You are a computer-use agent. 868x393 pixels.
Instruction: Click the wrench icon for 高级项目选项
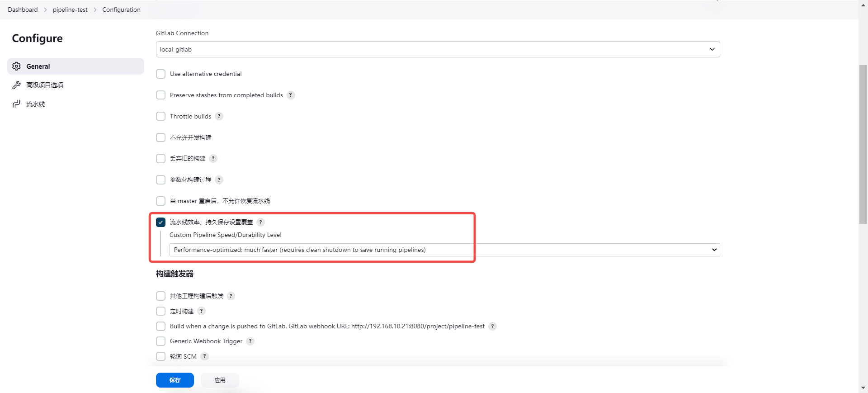click(17, 85)
